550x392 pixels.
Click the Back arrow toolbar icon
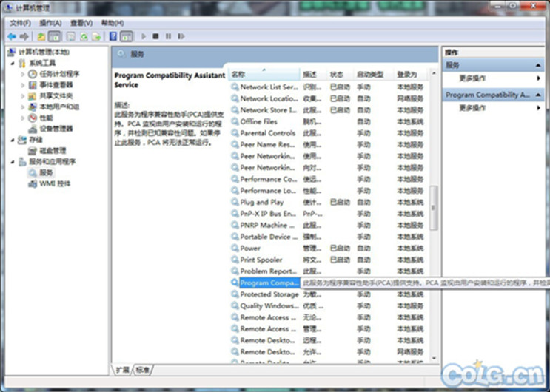click(x=12, y=36)
